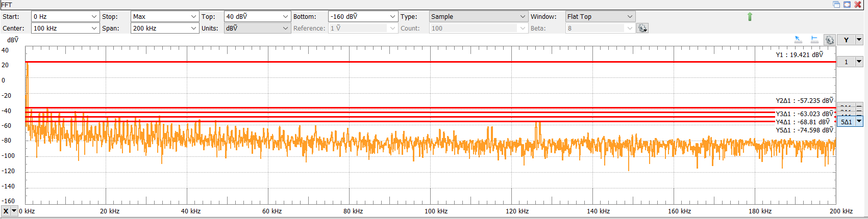Open plot settings gear beside Y button

coord(830,40)
